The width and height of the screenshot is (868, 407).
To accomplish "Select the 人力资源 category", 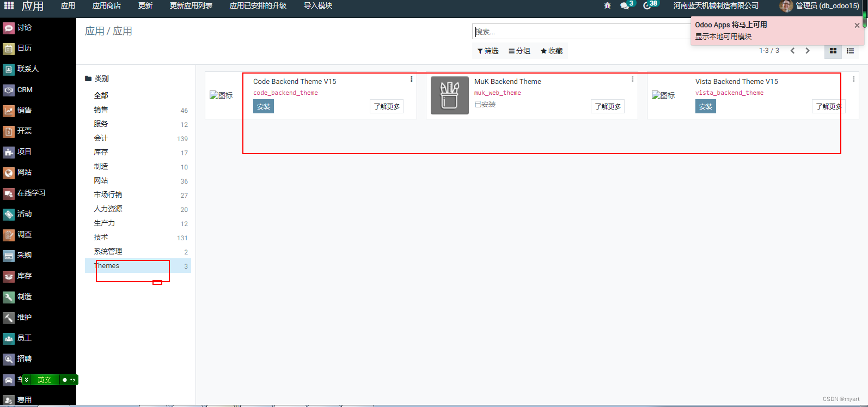I will pos(138,209).
